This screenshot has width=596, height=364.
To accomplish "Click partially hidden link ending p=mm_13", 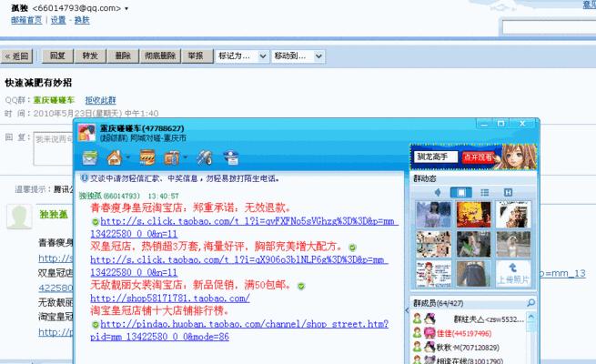I will pos(562,273).
